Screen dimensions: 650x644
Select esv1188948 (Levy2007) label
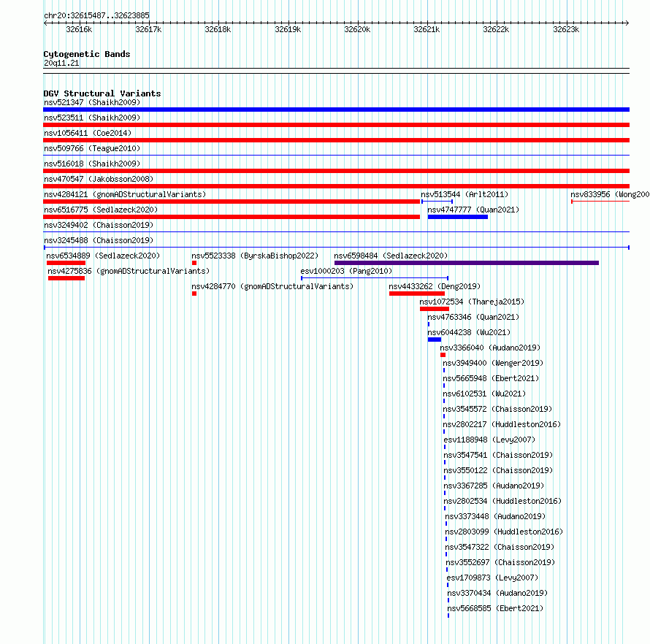pyautogui.click(x=489, y=440)
